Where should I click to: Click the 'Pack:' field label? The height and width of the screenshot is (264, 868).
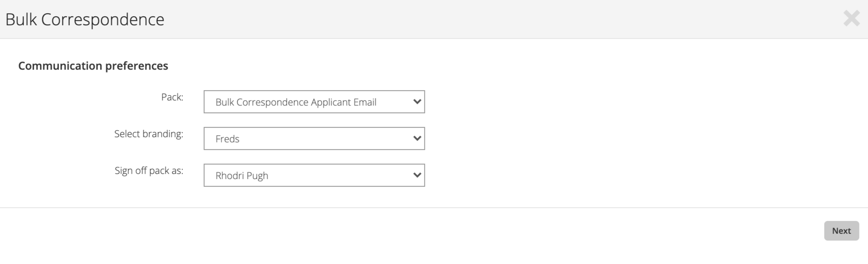pyautogui.click(x=172, y=97)
